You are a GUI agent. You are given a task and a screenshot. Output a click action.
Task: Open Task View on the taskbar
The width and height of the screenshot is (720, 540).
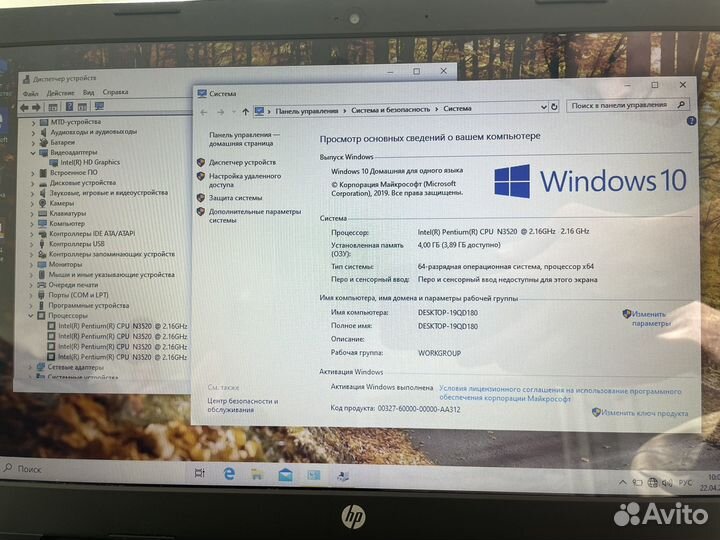pyautogui.click(x=200, y=472)
